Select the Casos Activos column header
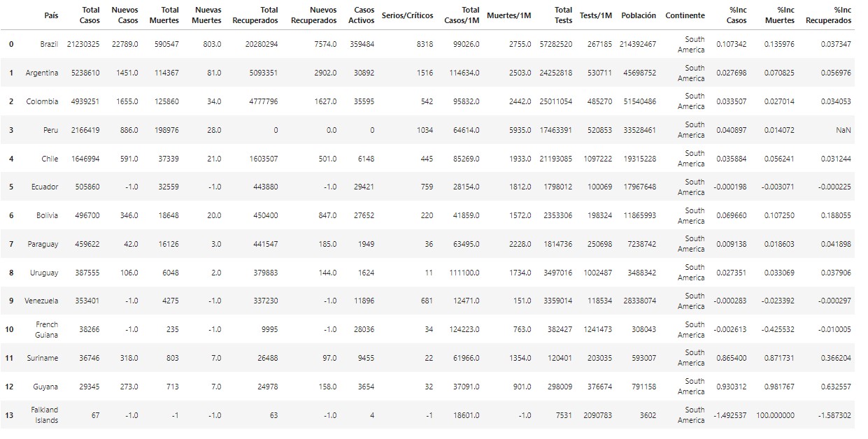The width and height of the screenshot is (868, 439). [362, 15]
